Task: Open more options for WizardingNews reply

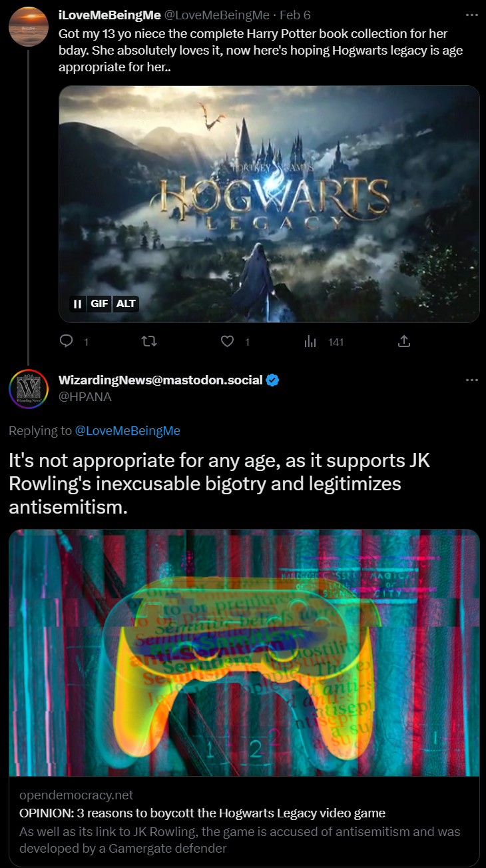Action: (x=471, y=380)
